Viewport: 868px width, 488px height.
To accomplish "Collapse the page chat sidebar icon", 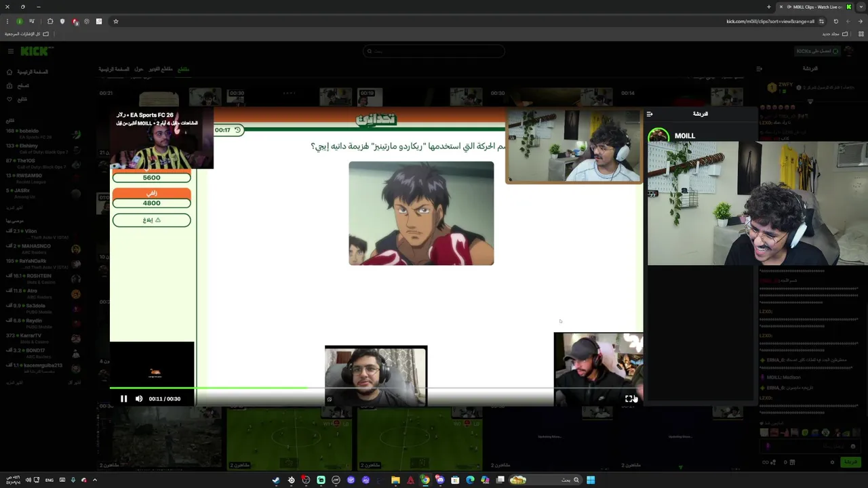I will pyautogui.click(x=759, y=68).
